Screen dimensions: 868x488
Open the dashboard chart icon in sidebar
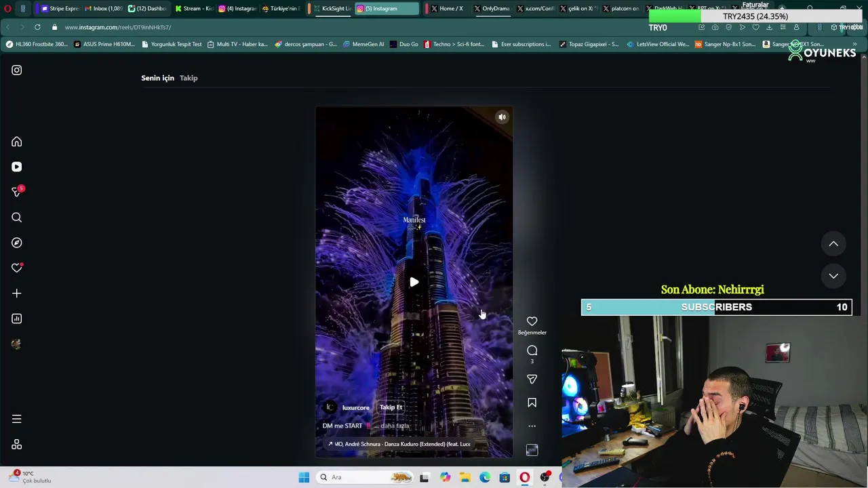pos(17,319)
